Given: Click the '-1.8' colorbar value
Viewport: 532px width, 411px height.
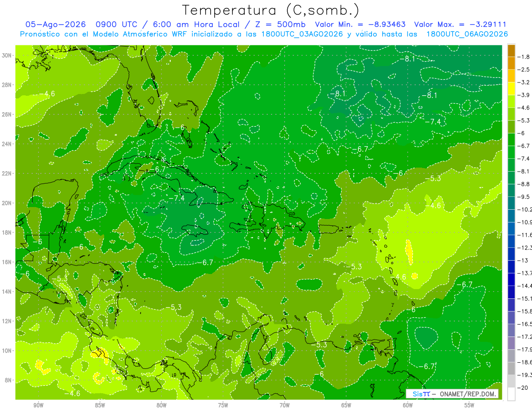Looking at the screenshot, I should coord(524,57).
